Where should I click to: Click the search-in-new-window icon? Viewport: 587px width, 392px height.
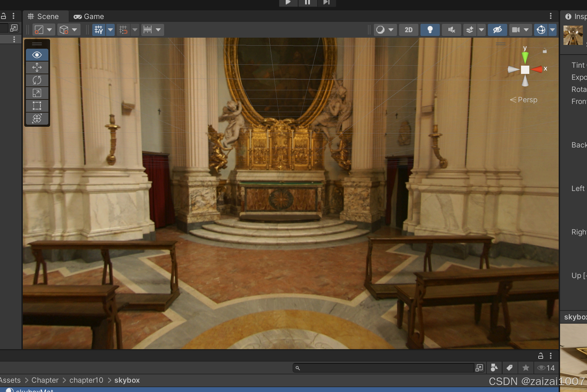[479, 368]
